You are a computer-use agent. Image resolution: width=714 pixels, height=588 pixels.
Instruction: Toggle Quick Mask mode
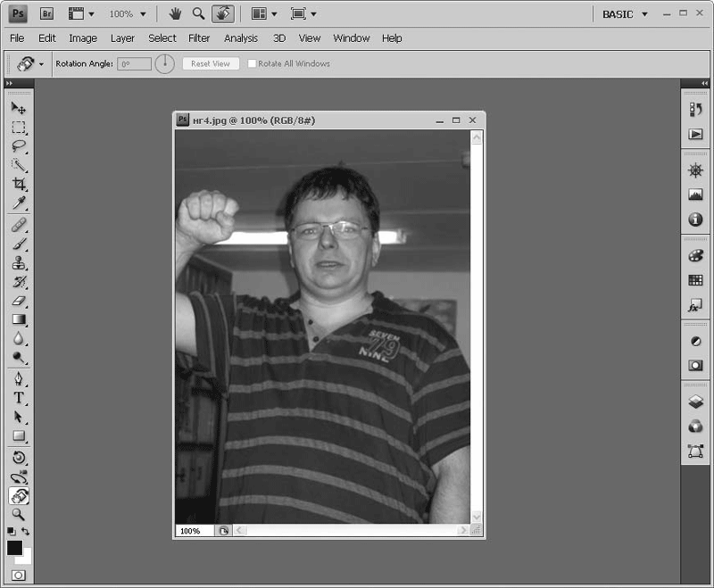coord(18,576)
